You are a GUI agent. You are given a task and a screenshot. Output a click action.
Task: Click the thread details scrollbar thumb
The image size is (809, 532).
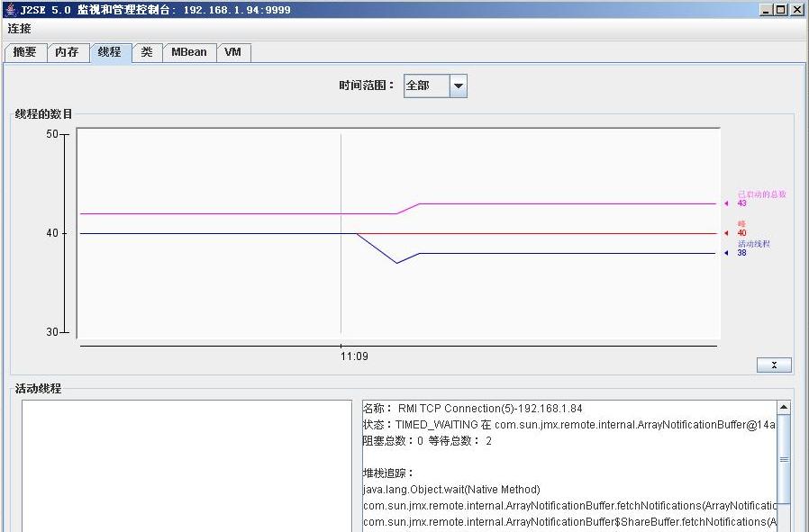click(x=784, y=459)
